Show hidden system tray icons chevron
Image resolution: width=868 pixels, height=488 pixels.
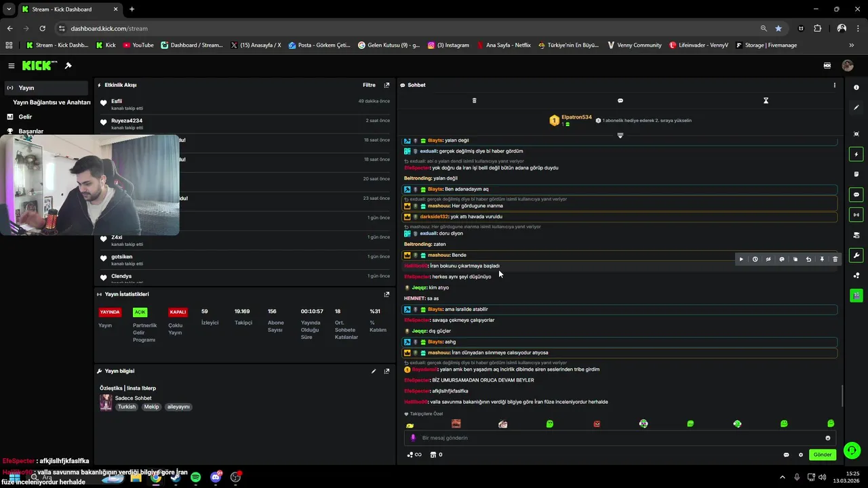782,477
